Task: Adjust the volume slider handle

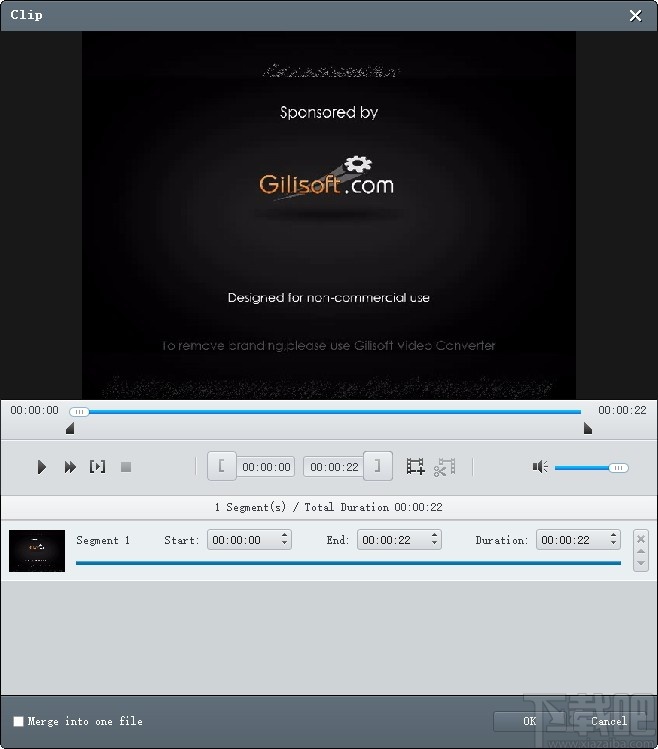Action: click(618, 468)
